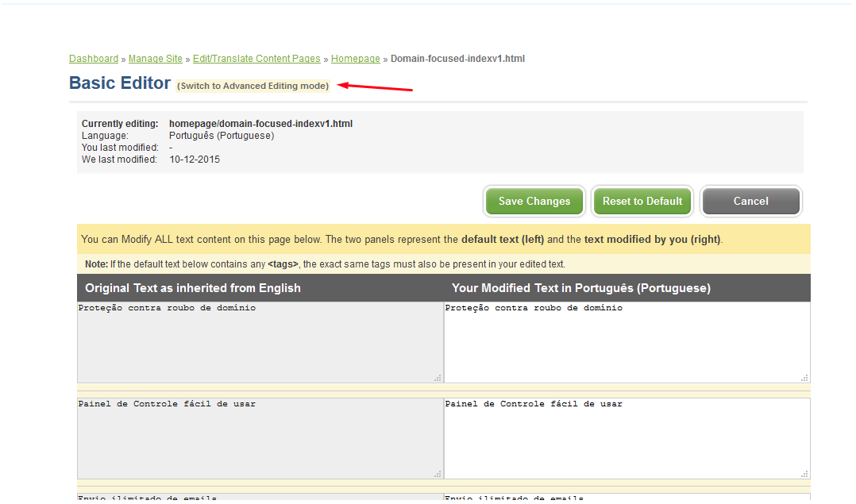This screenshot has width=856, height=504.
Task: Click the Save Changes button
Action: pos(534,202)
